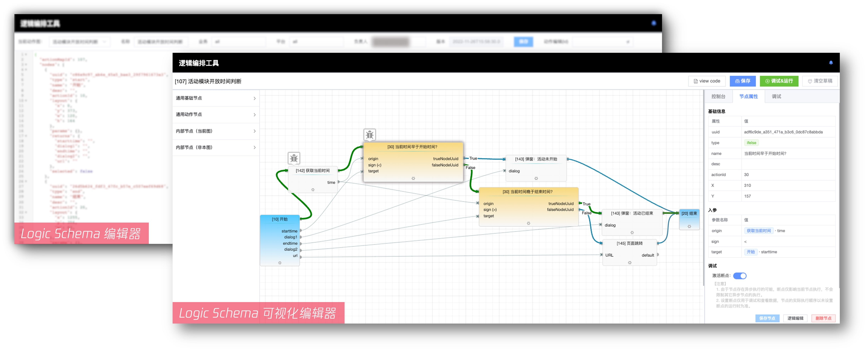Image resolution: width=868 pixels, height=351 pixels.
Task: Click the notification bell in the front window header
Action: (831, 63)
